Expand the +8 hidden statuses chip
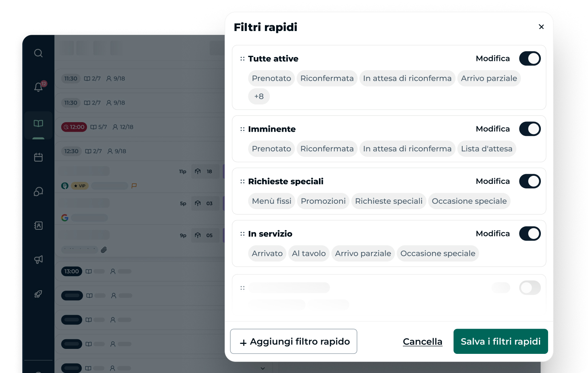The width and height of the screenshot is (588, 373). pos(259,97)
